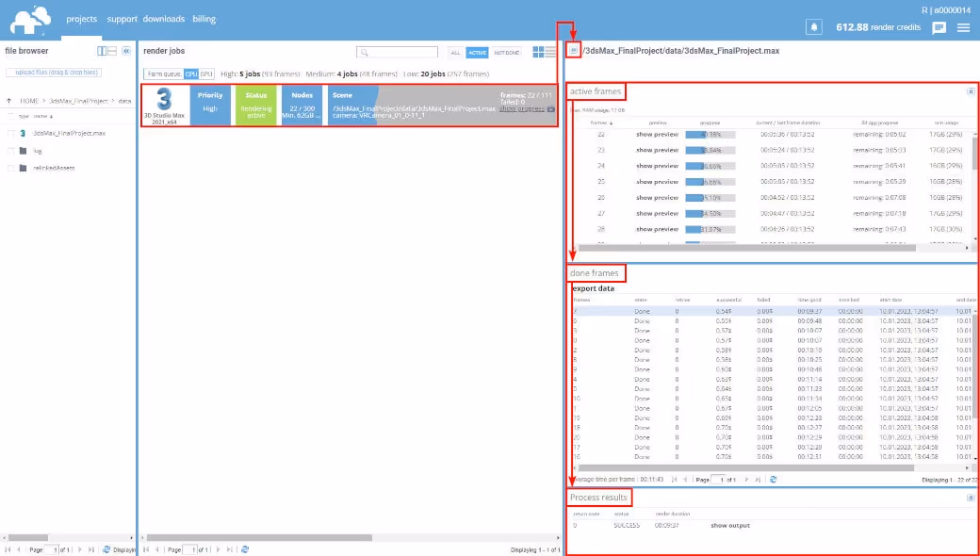Switch render jobs to tile view
The width and height of the screenshot is (980, 556).
coord(538,52)
